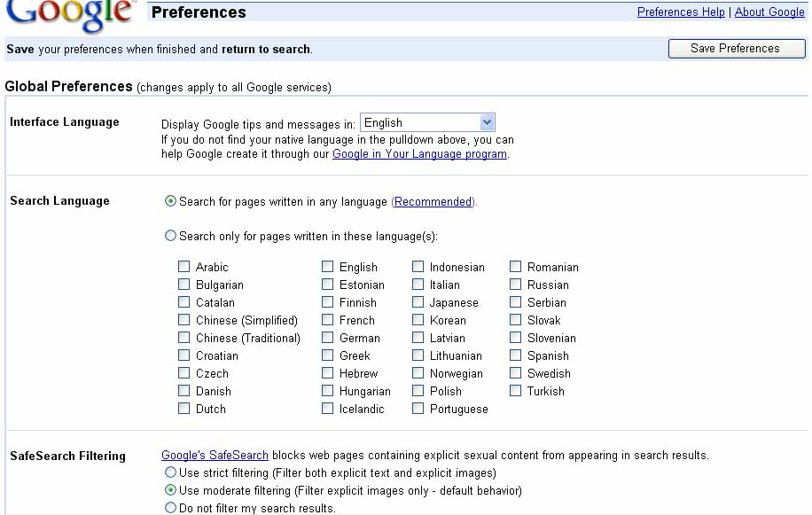
Task: Check the Arabic language checkbox
Action: coord(183,267)
